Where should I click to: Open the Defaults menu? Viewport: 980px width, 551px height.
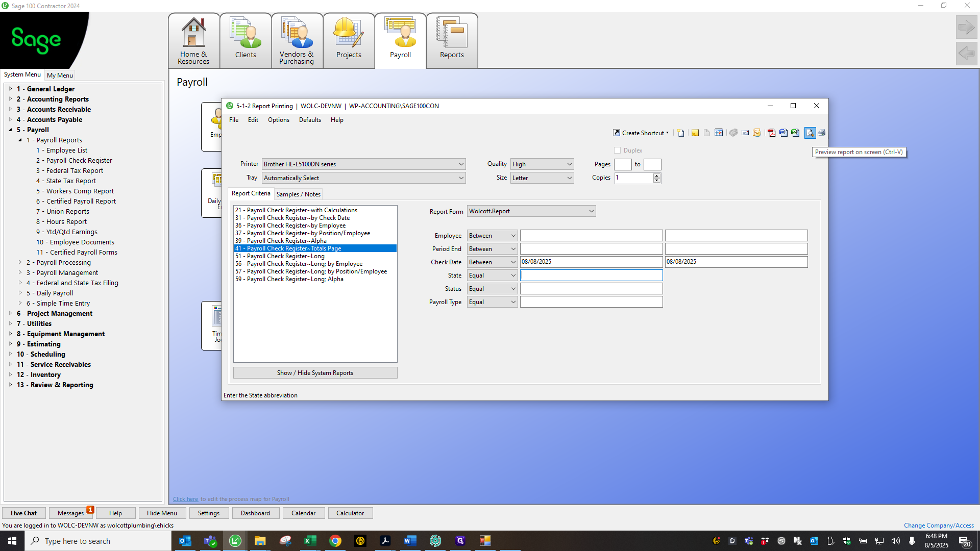click(x=310, y=120)
